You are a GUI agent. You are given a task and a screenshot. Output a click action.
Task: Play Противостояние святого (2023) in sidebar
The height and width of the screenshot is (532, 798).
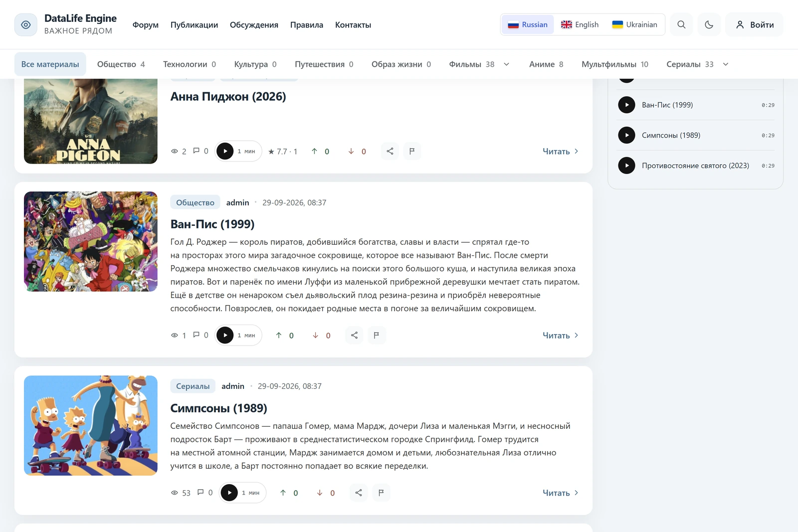point(626,166)
